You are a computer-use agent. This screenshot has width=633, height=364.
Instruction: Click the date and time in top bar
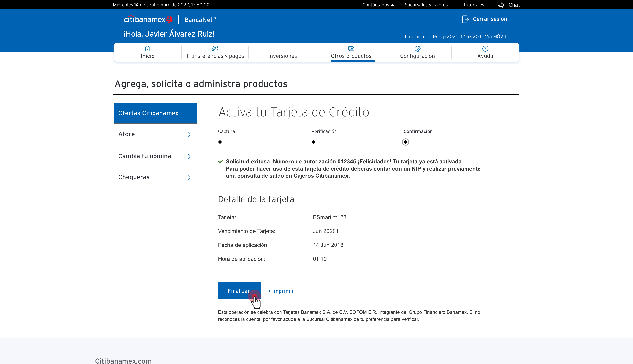161,5
